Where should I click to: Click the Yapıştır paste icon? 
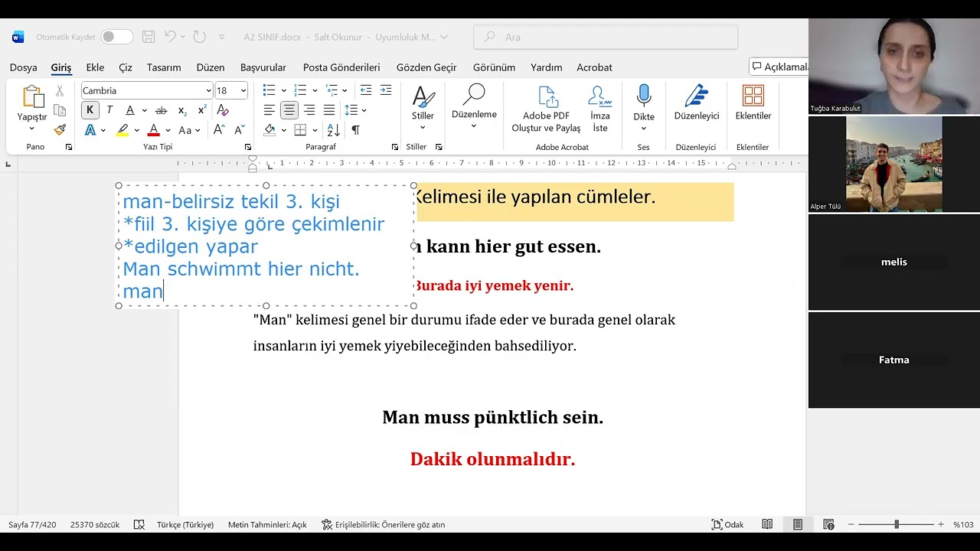(x=32, y=97)
